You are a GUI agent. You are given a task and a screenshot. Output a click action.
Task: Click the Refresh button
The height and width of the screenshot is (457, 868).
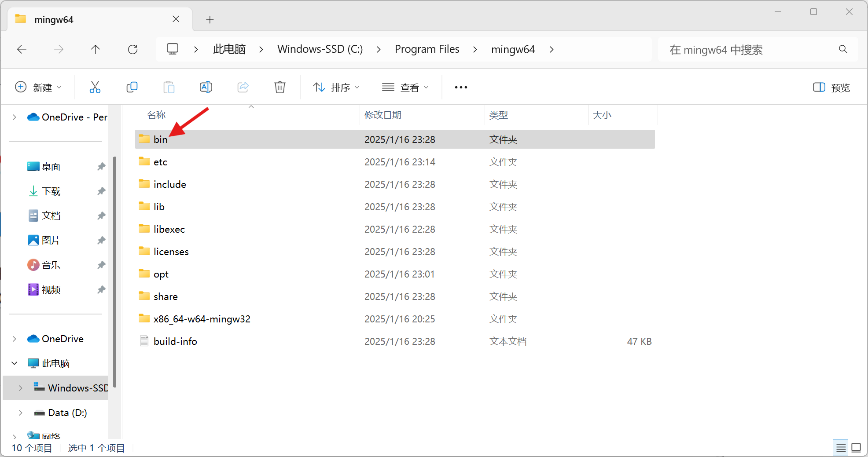pos(132,49)
